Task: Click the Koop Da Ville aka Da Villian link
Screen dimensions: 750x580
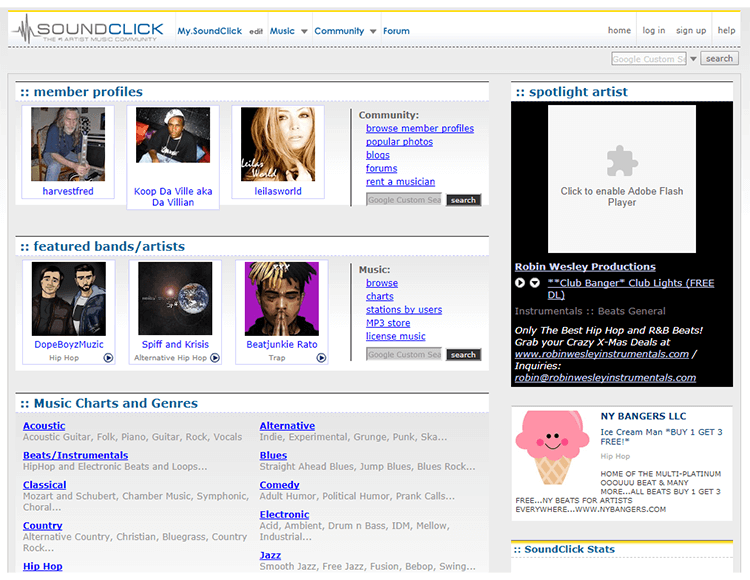Action: tap(173, 197)
